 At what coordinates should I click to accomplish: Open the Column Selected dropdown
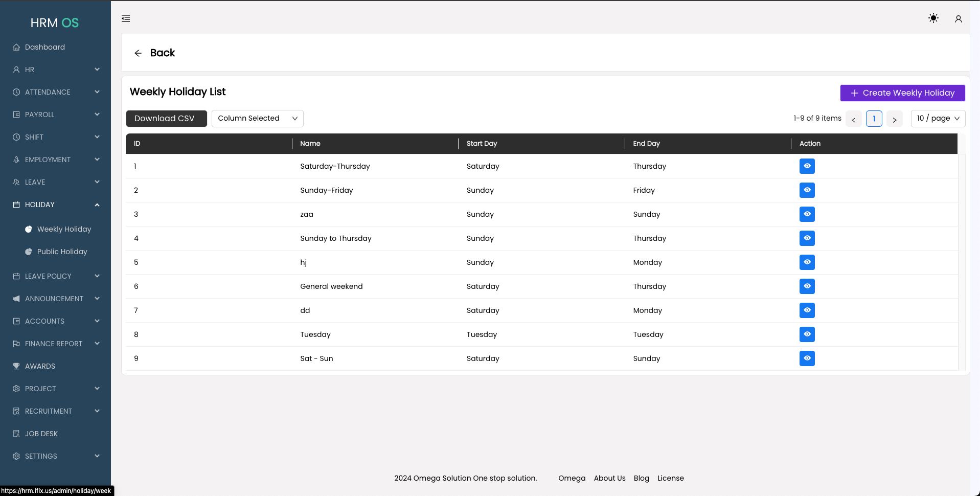click(x=257, y=119)
